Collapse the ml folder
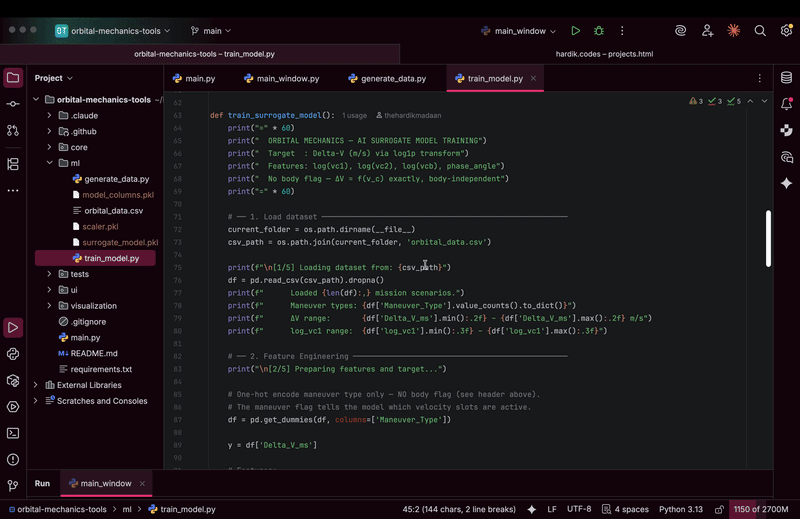The height and width of the screenshot is (519, 800). [49, 163]
